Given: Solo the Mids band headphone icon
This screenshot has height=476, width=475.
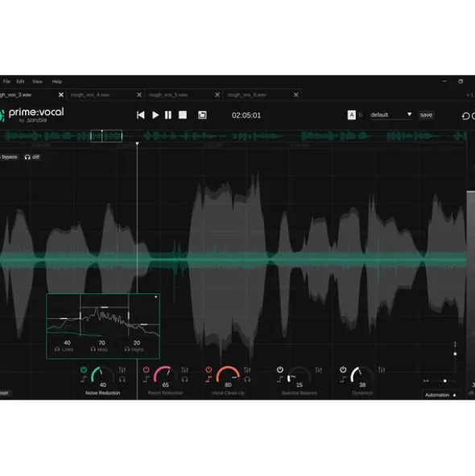Looking at the screenshot, I should 93,350.
